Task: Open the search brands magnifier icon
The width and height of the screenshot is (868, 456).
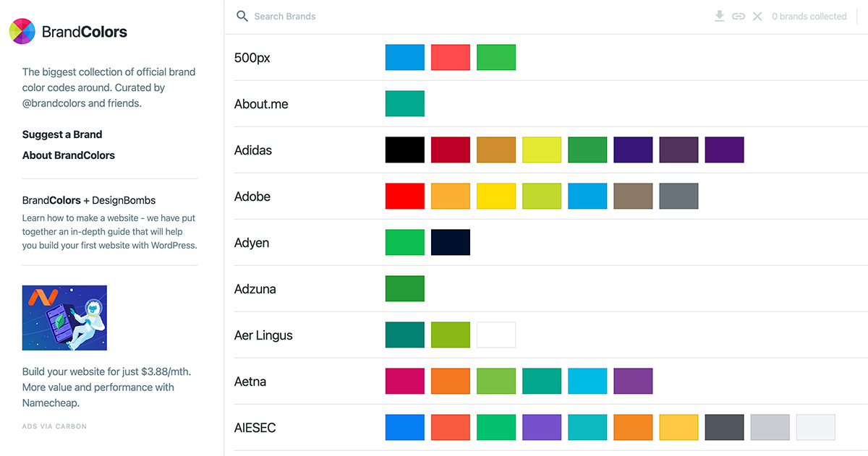Action: click(242, 16)
